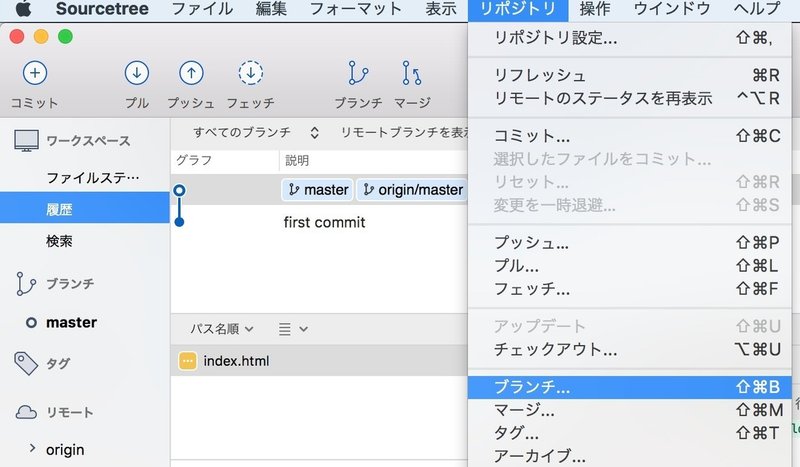
Task: Click the workspace monitor icon in sidebar
Action: pyautogui.click(x=26, y=140)
